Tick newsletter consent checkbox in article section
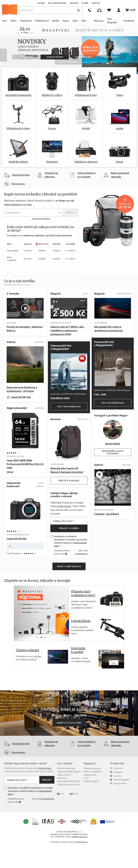 coord(51,536)
